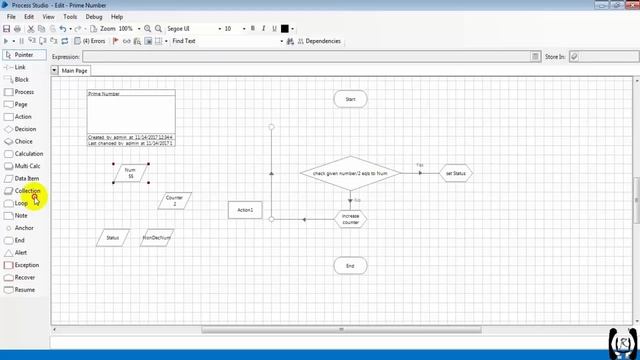The image size is (640, 360).
Task: Open the File menu
Action: tap(11, 17)
